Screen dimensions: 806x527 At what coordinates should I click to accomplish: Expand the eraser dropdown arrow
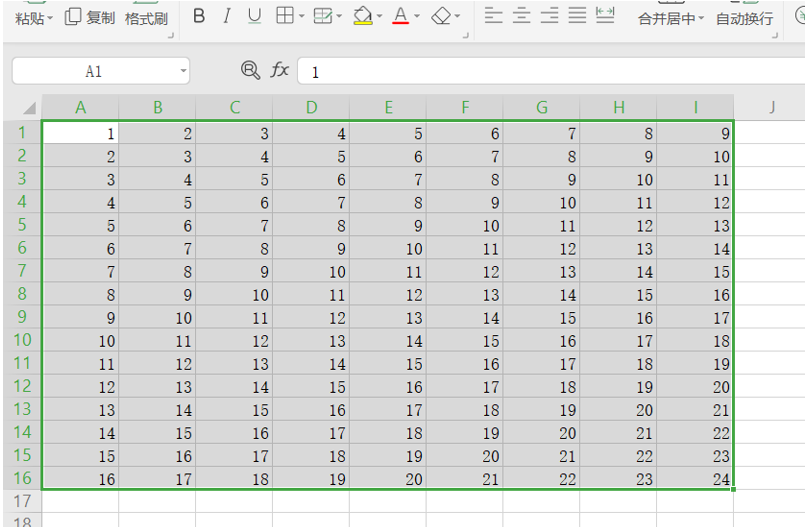pyautogui.click(x=457, y=16)
